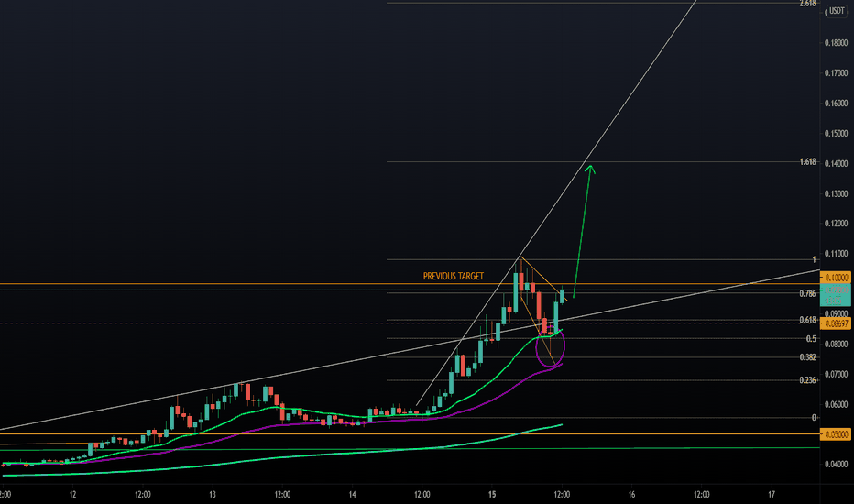The height and width of the screenshot is (504, 854).
Task: Click the 0.07000 price axis value
Action: [x=836, y=374]
